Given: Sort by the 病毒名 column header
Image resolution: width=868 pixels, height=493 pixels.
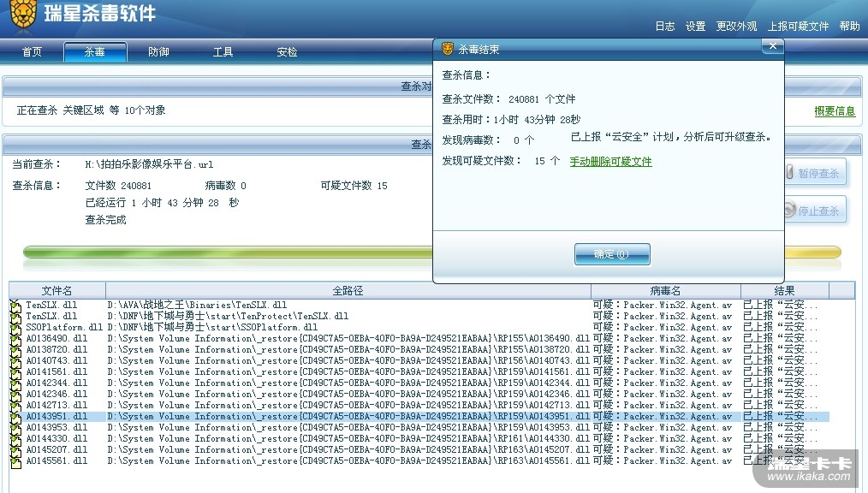Looking at the screenshot, I should pos(665,290).
